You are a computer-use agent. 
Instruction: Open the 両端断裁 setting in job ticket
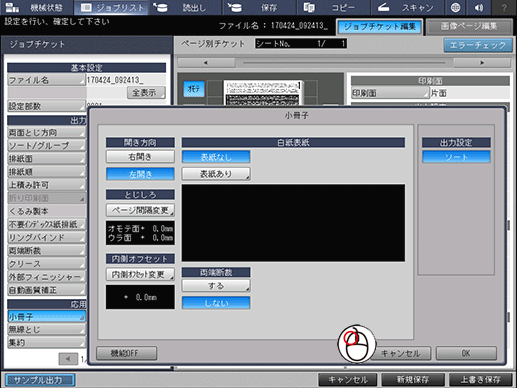46,250
